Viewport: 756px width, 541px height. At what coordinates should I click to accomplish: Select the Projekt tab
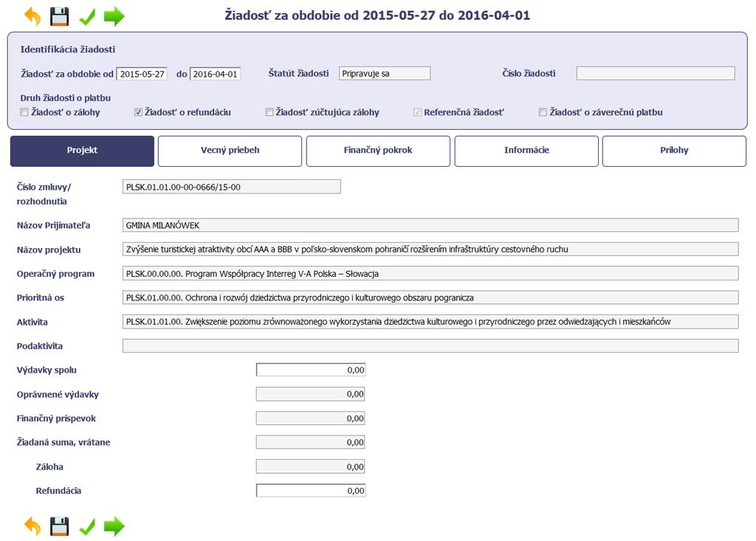[82, 151]
